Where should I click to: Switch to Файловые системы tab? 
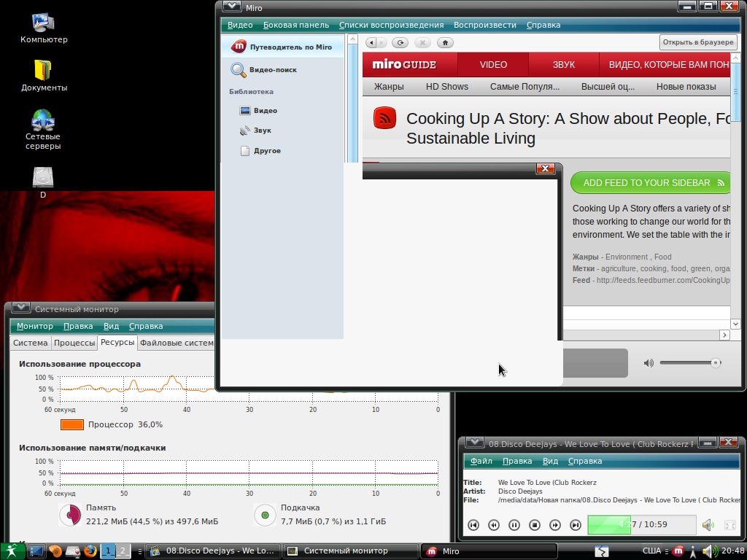[177, 343]
